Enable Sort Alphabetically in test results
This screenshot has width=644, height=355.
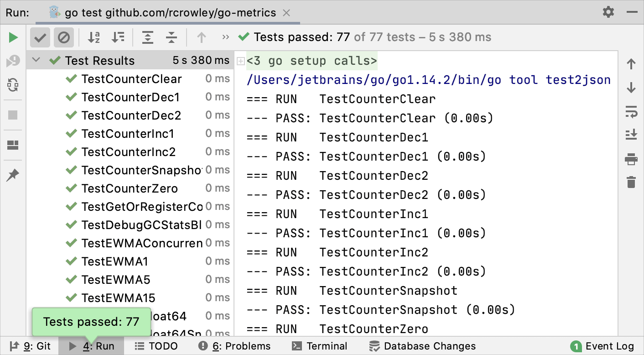pyautogui.click(x=93, y=37)
